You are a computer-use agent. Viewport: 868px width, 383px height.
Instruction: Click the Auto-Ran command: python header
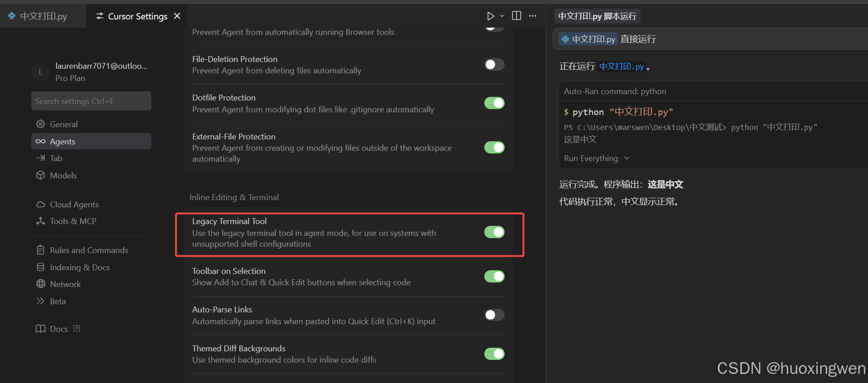615,91
